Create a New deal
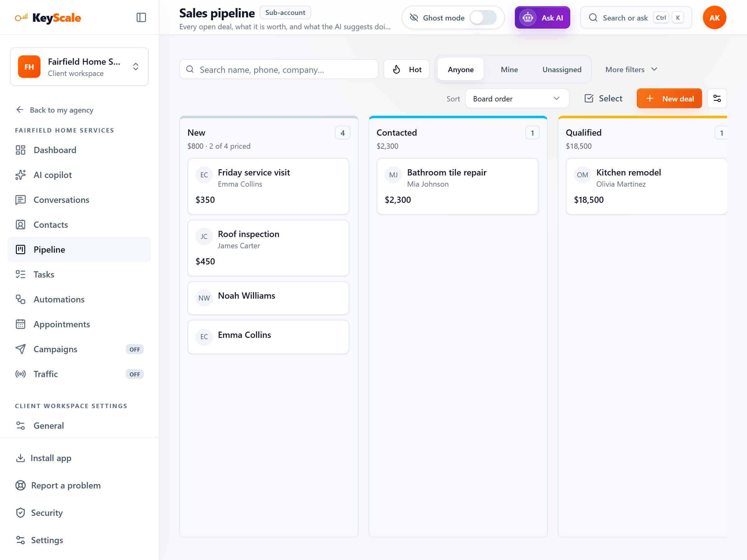Viewport: 747px width, 560px height. pos(669,99)
